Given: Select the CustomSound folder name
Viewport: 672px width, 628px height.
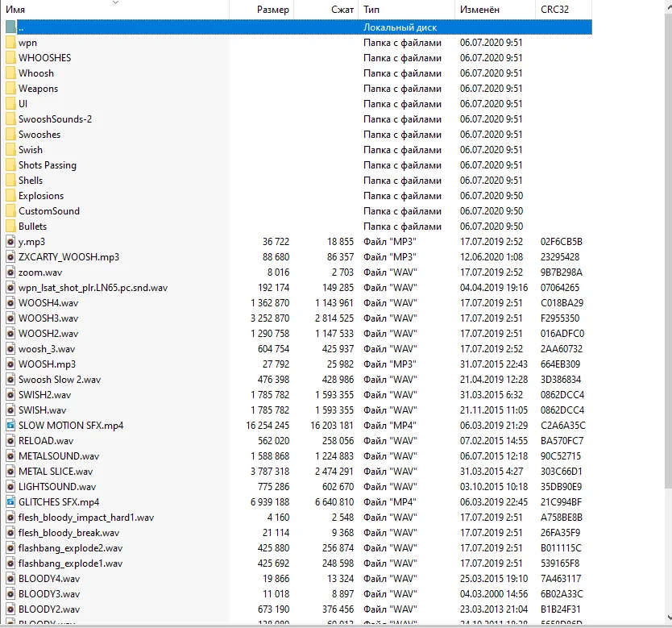Looking at the screenshot, I should tap(49, 211).
